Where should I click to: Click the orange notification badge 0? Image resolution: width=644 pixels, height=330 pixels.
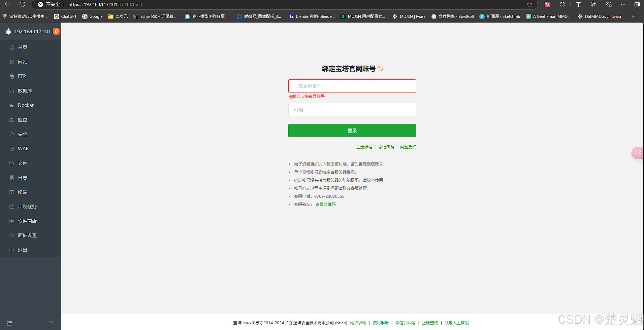[x=56, y=31]
